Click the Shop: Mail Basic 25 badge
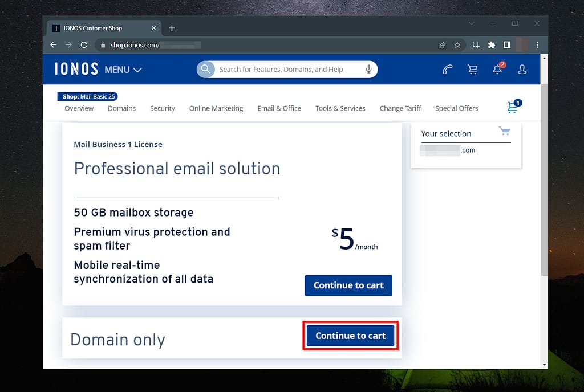The image size is (584, 392). [x=88, y=97]
